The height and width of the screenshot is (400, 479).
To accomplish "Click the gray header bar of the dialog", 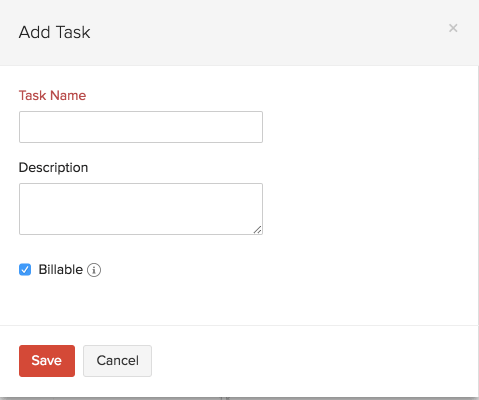I will [239, 32].
